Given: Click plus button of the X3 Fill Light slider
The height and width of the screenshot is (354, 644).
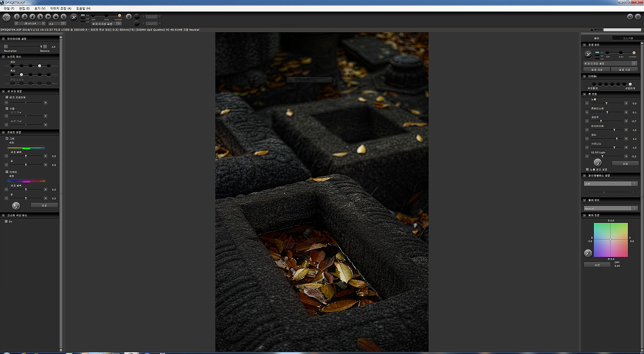Looking at the screenshot, I should click(x=626, y=156).
